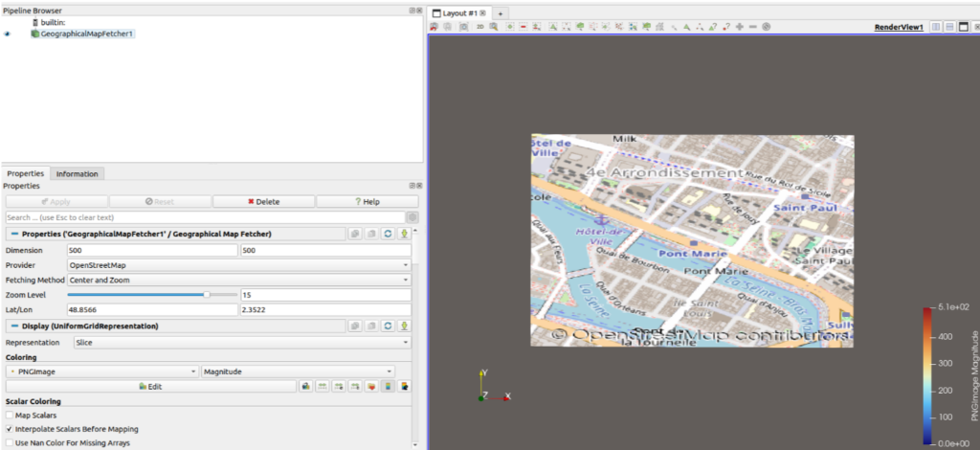The width and height of the screenshot is (980, 450).
Task: Uncheck Interpolate Scalars Before Mapping
Action: coord(10,429)
